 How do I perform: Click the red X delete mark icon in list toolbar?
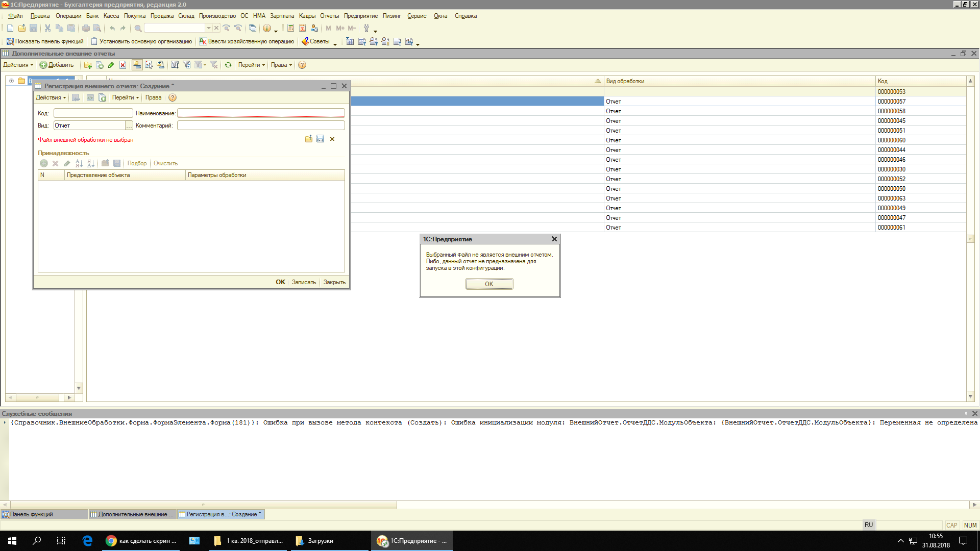(x=122, y=65)
